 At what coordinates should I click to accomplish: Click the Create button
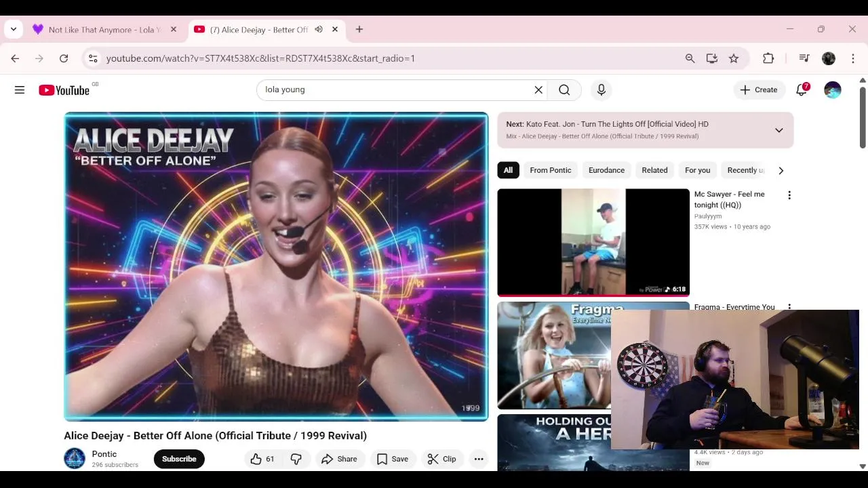(759, 89)
